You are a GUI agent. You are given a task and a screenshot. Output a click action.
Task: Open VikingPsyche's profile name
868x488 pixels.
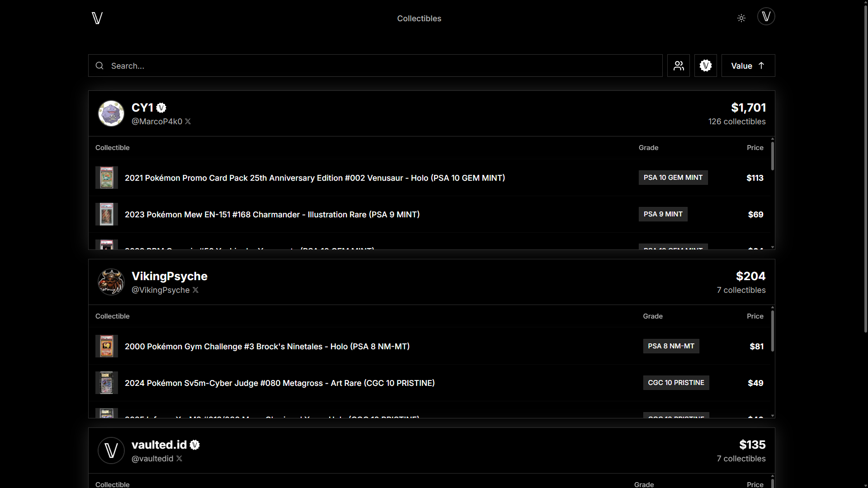click(170, 276)
